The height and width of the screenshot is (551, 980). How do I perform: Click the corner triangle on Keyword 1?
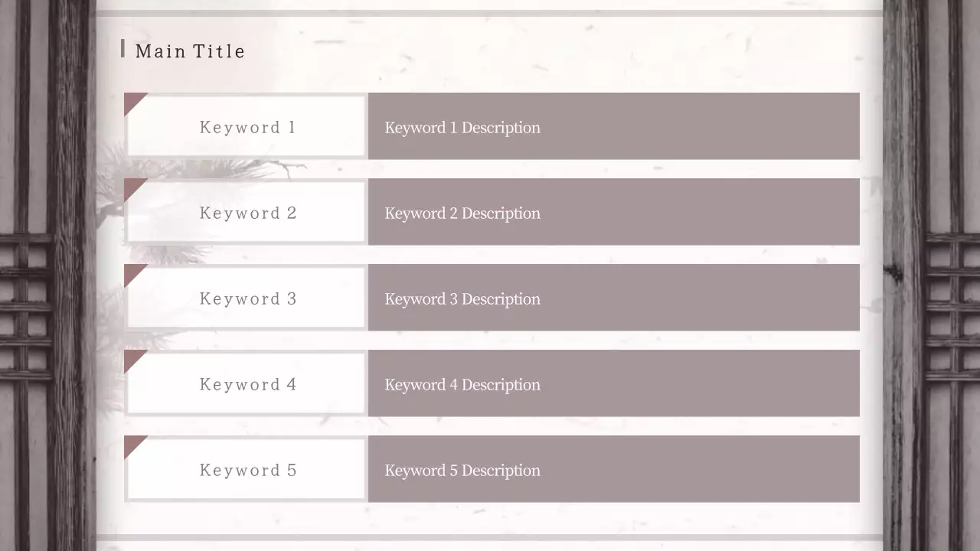[x=132, y=100]
